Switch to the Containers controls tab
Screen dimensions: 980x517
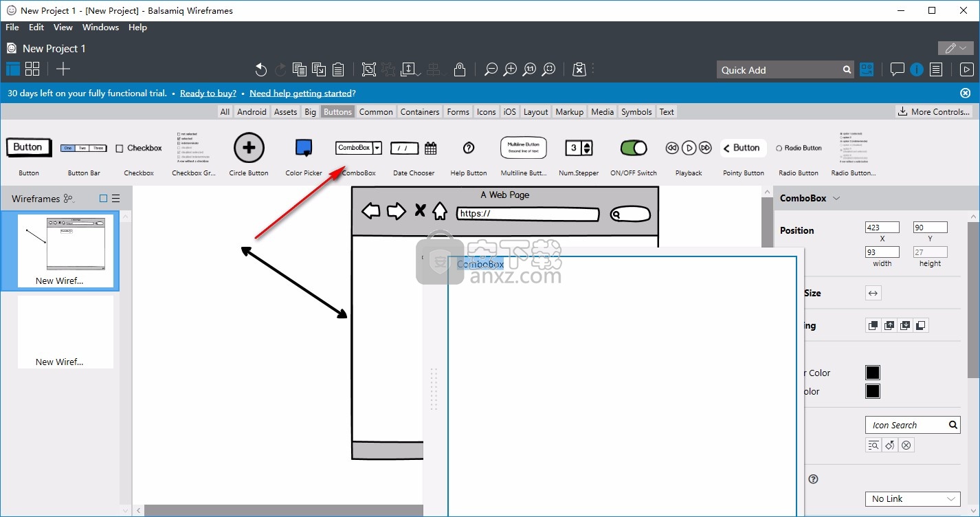[x=420, y=112]
